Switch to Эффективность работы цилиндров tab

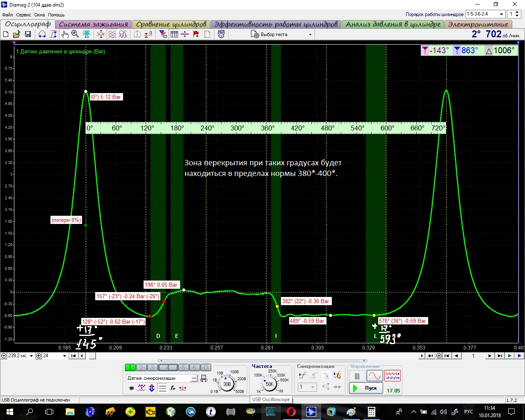(276, 24)
